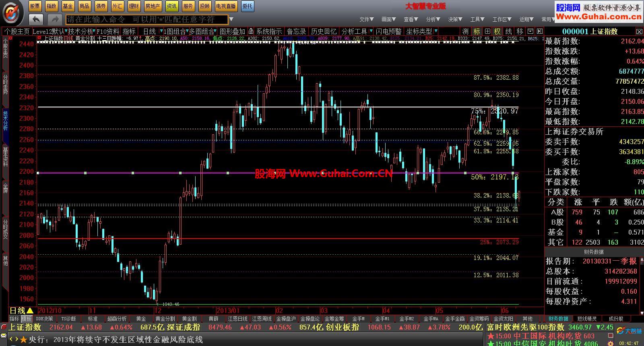Click the forward arrow navigation button
Screen dimensions: 644x346
click(54, 19)
